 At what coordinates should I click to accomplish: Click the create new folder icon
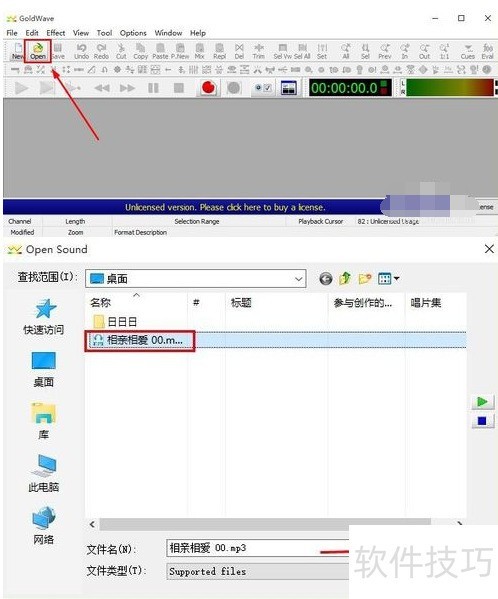tap(365, 279)
